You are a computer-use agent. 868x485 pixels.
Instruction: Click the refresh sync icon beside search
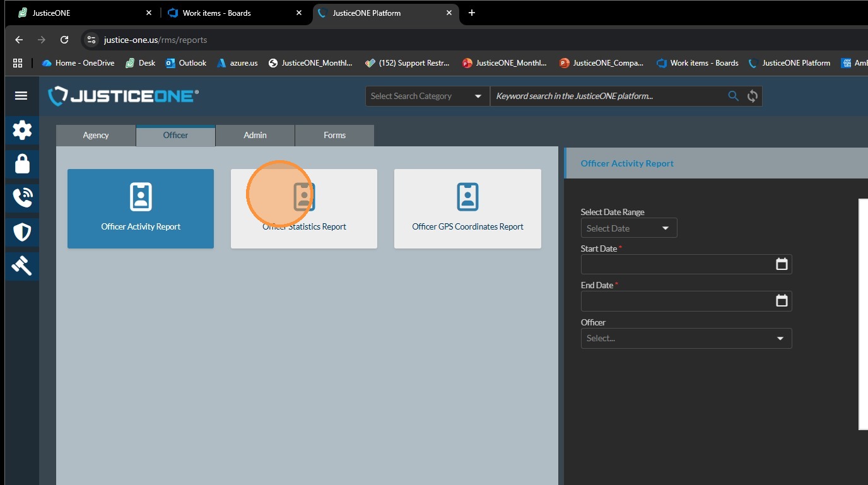(752, 96)
